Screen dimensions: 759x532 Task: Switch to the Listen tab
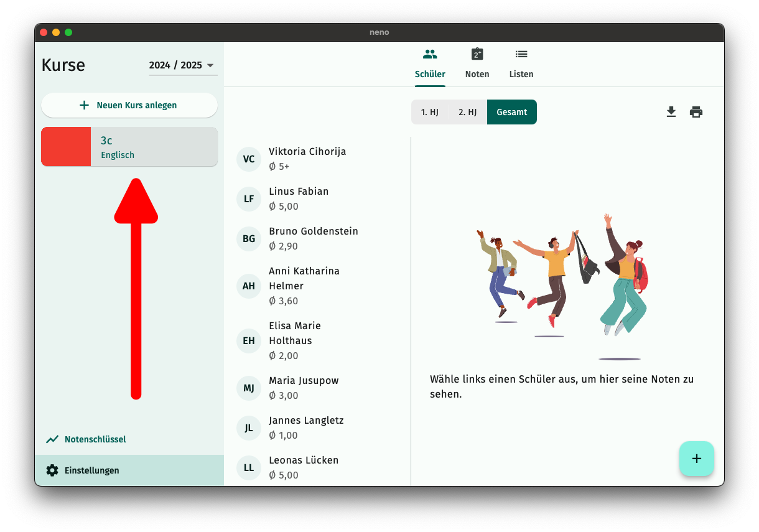pyautogui.click(x=521, y=64)
